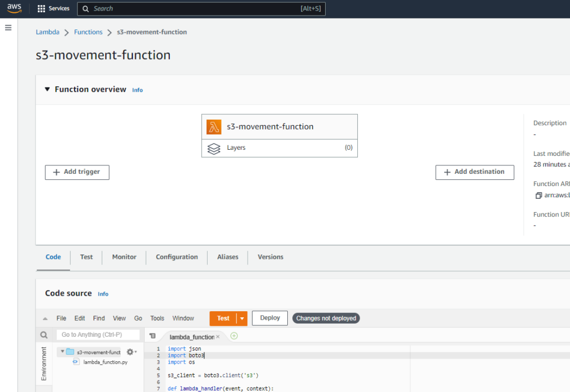The height and width of the screenshot is (392, 570).
Task: Collapse the Function overview section
Action: pyautogui.click(x=47, y=89)
